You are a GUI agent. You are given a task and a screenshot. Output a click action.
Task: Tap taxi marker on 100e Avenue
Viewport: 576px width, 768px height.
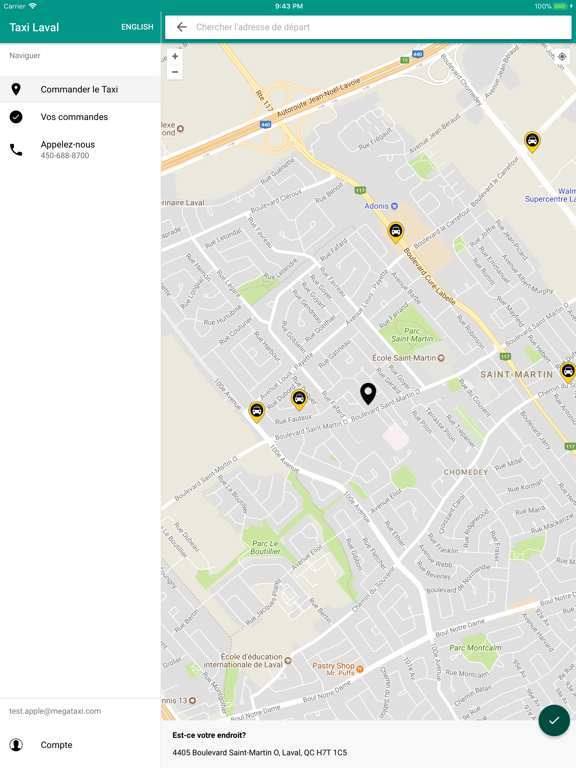257,412
